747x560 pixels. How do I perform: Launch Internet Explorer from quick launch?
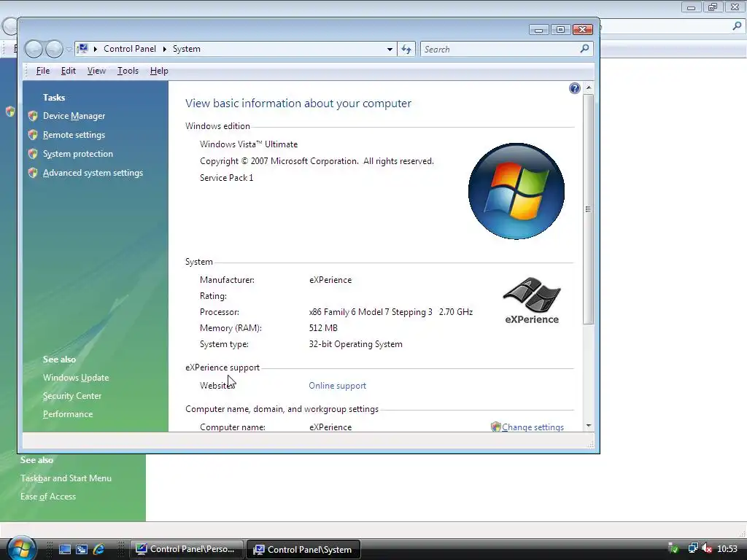[99, 549]
